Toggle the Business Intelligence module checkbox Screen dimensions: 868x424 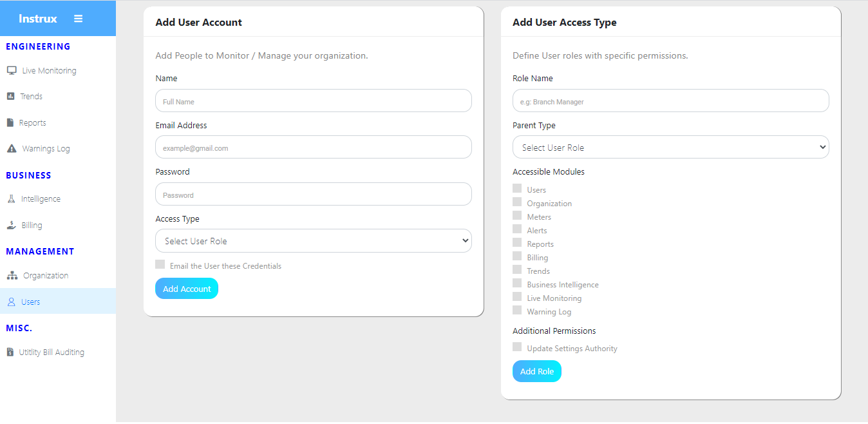point(517,283)
